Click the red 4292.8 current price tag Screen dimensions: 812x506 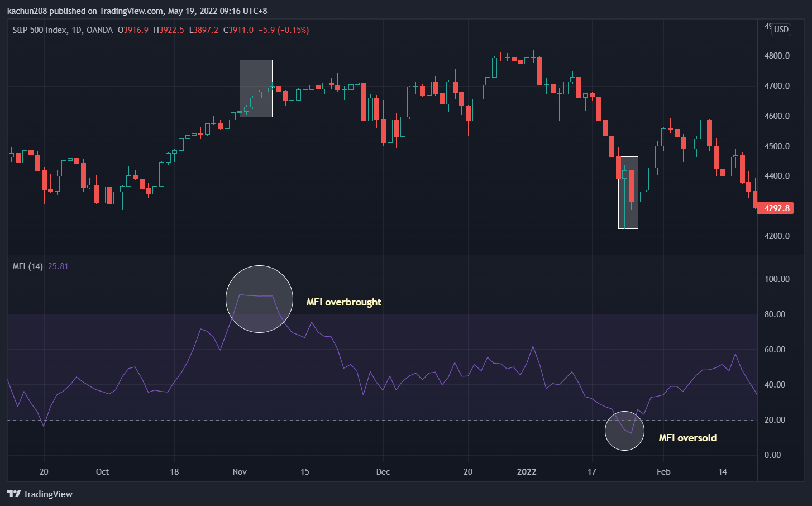click(x=776, y=208)
